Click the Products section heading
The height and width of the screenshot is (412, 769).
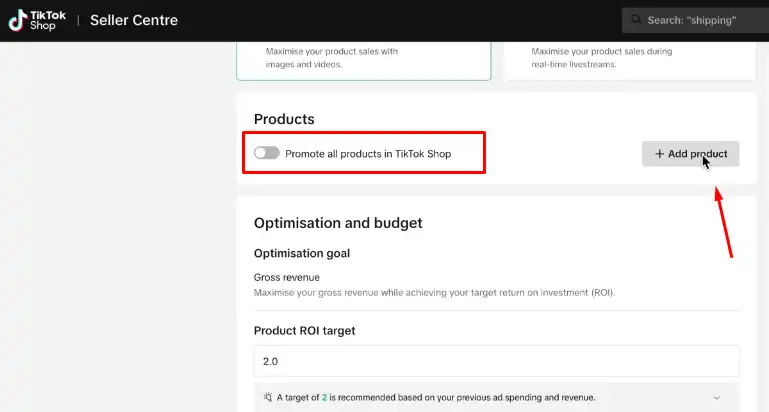[284, 119]
